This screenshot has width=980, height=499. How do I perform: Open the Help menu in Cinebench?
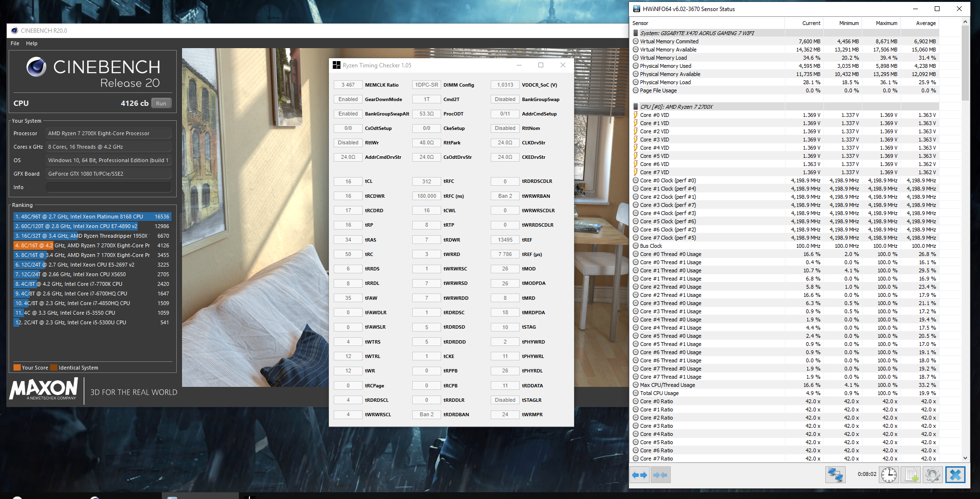(x=32, y=43)
